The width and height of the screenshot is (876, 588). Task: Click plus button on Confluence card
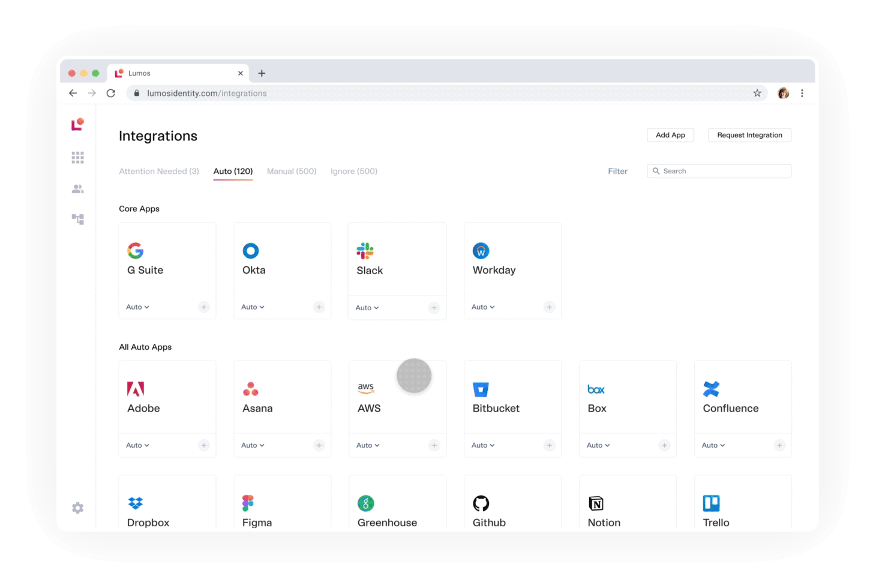click(779, 445)
